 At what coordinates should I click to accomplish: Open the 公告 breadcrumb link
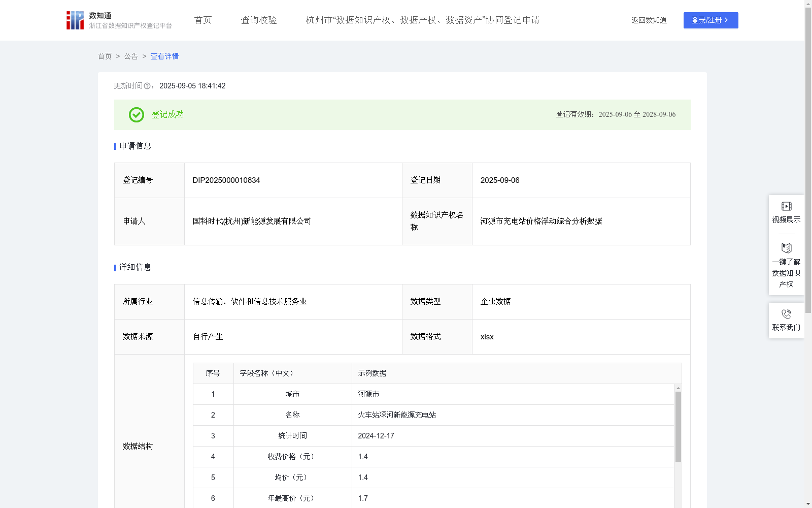(x=131, y=56)
